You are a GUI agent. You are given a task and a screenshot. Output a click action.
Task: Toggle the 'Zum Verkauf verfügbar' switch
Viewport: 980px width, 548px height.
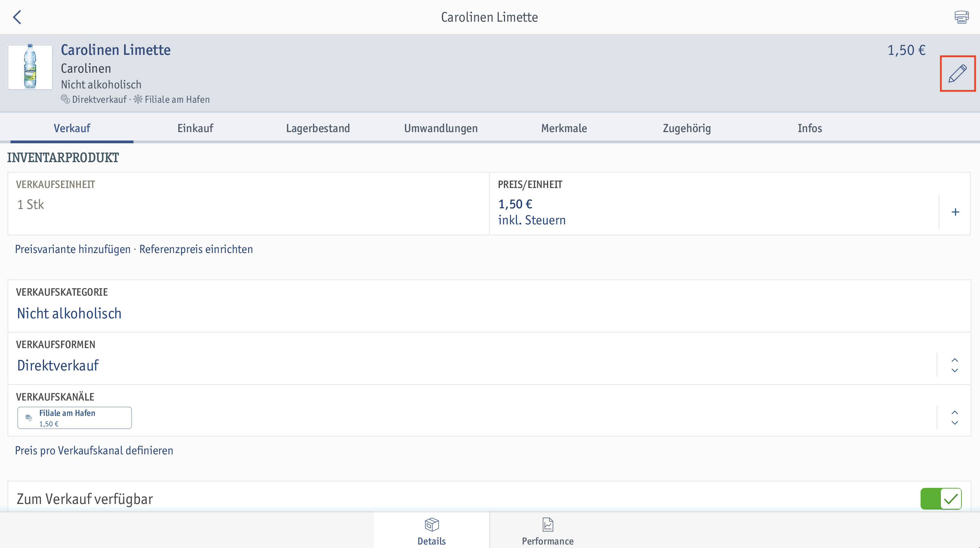pyautogui.click(x=941, y=499)
